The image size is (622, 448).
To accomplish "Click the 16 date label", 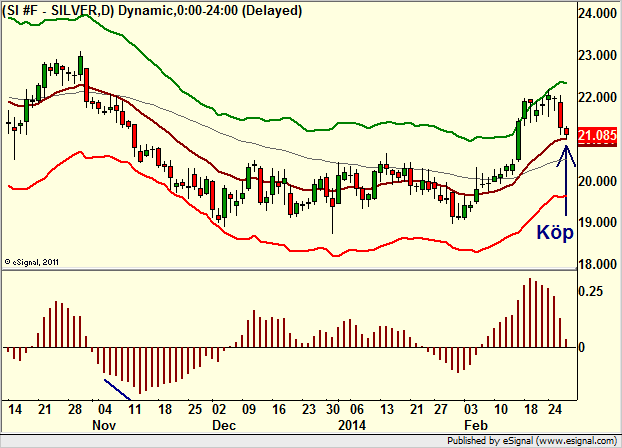I will click(279, 409).
